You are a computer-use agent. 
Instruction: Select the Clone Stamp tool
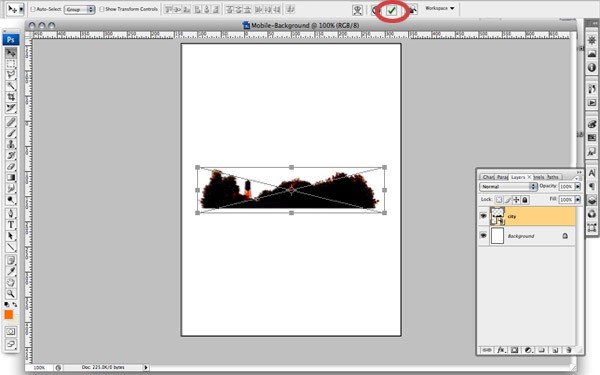(x=11, y=144)
